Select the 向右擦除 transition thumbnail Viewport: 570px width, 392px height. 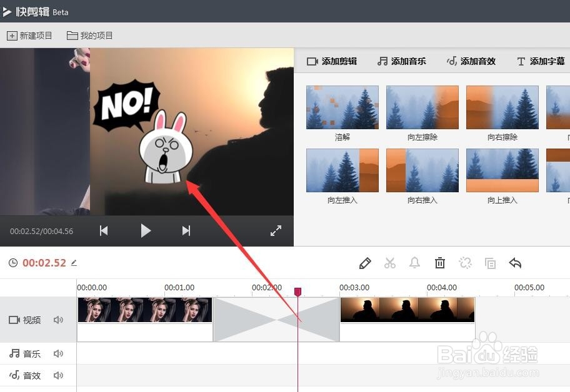502,107
